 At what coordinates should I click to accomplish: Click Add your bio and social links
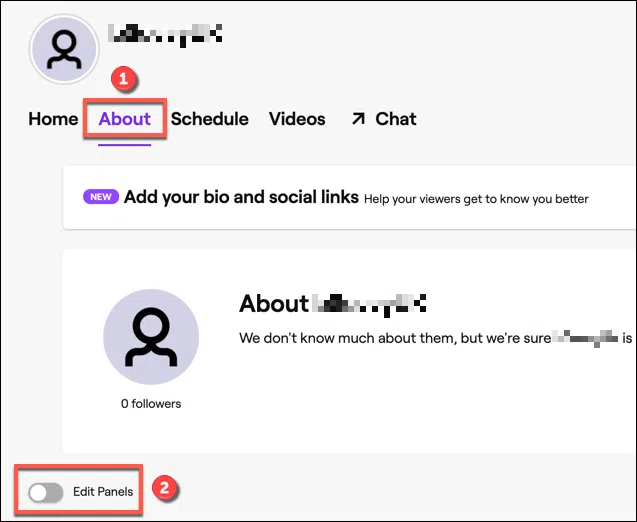click(x=241, y=197)
